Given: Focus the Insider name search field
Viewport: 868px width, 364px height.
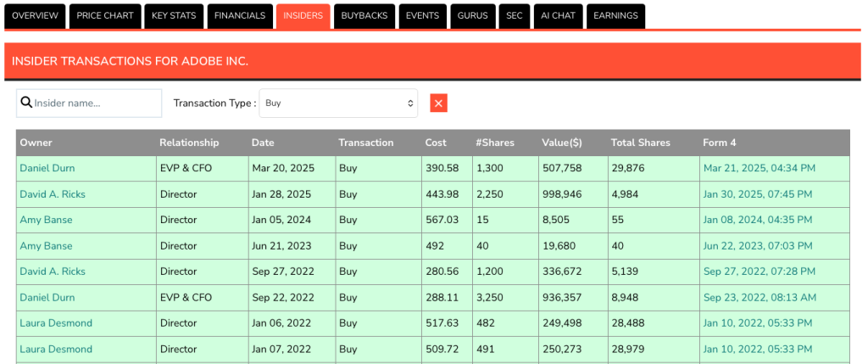Looking at the screenshot, I should [89, 103].
